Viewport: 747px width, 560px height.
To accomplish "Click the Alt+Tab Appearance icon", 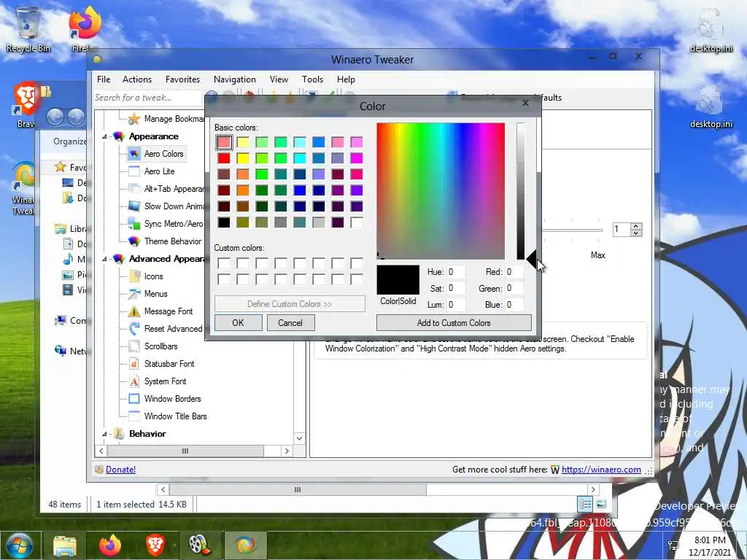I will coord(134,189).
